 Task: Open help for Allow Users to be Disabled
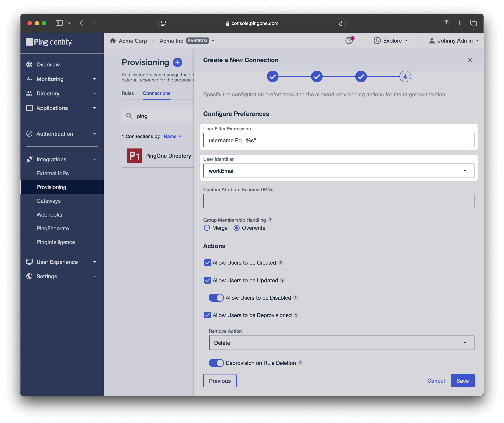(295, 298)
